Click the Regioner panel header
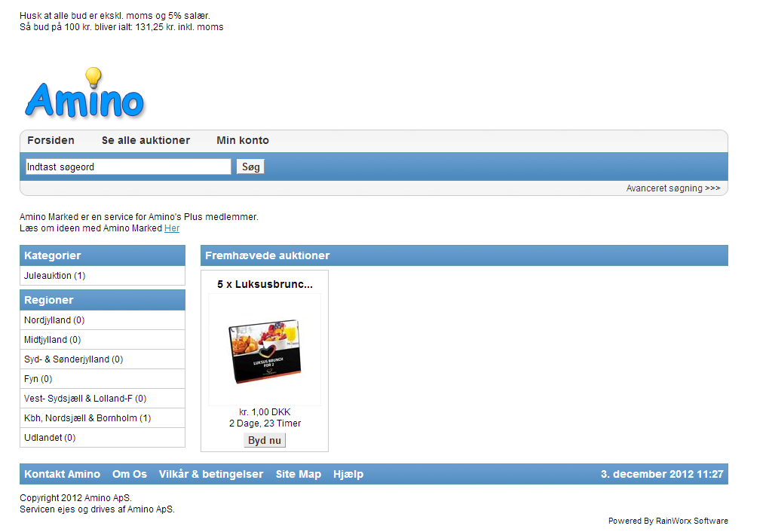Image resolution: width=769 pixels, height=532 pixels. click(103, 300)
